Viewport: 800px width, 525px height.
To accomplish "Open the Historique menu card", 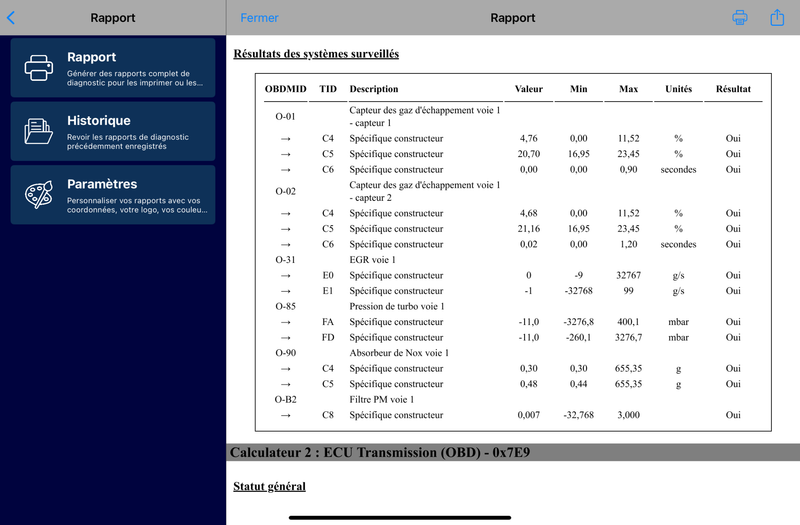I will (113, 131).
